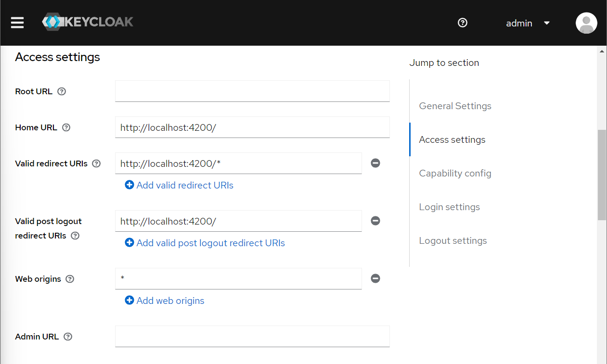607x364 pixels.
Task: Jump to General Settings section
Action: pos(455,106)
